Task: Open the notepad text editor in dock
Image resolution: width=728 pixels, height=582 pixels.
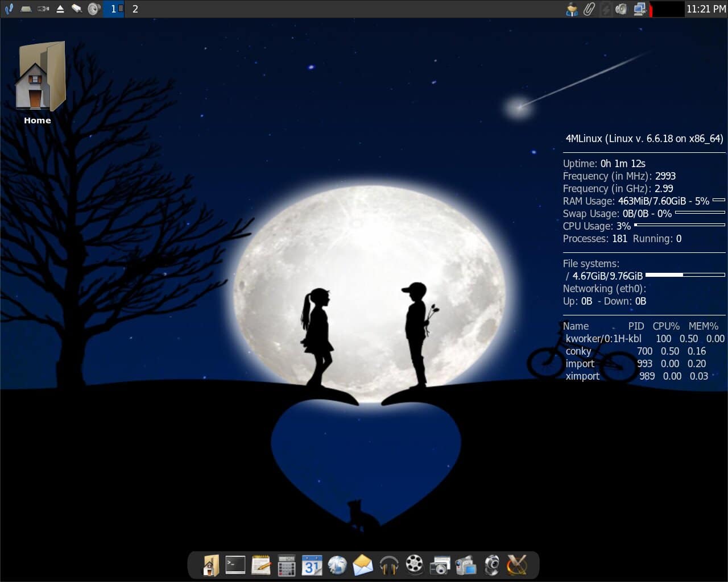Action: [x=260, y=565]
